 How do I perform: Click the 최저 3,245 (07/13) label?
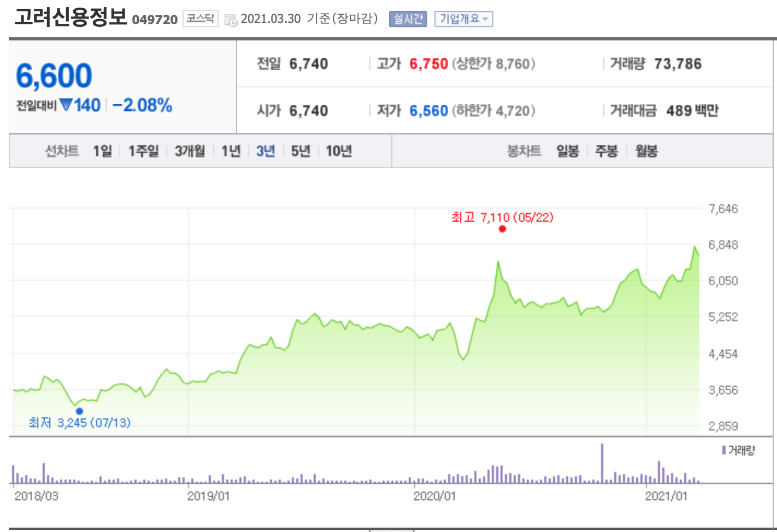[x=80, y=422]
